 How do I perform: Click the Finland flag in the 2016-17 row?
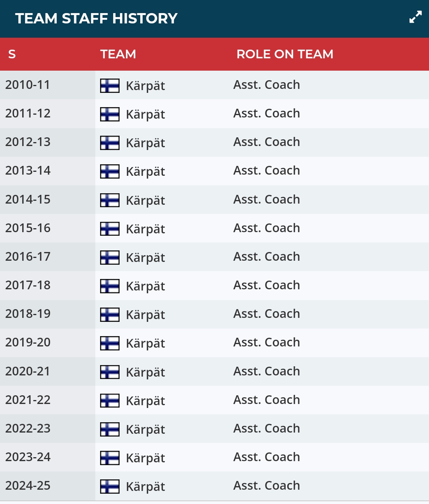pyautogui.click(x=110, y=258)
